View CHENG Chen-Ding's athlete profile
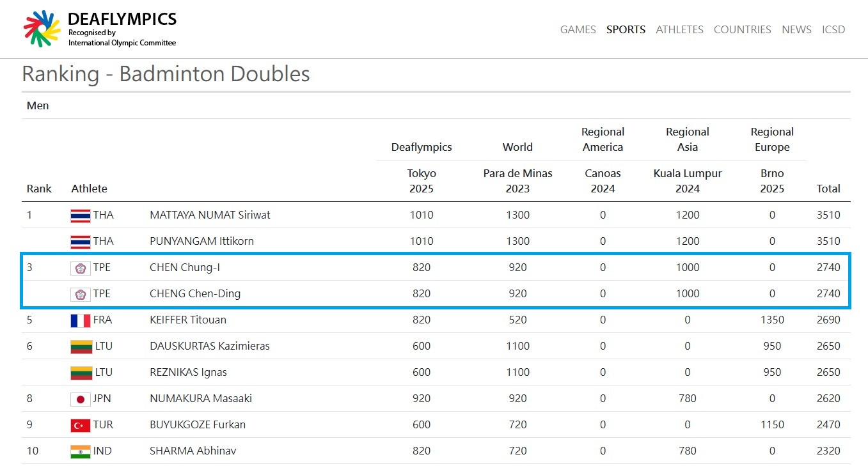Viewport: 868px width, 466px height. 195,293
